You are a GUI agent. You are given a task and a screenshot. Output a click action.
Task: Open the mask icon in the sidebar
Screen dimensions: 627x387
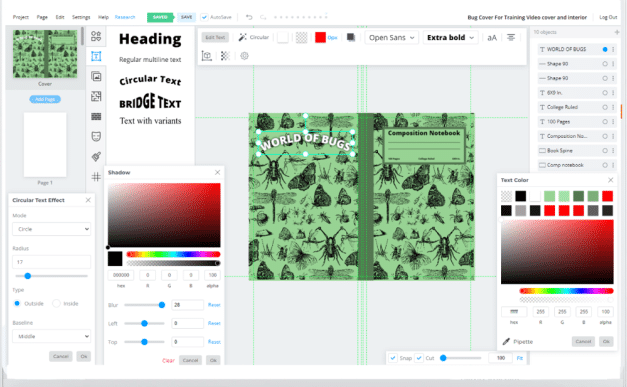click(x=96, y=136)
